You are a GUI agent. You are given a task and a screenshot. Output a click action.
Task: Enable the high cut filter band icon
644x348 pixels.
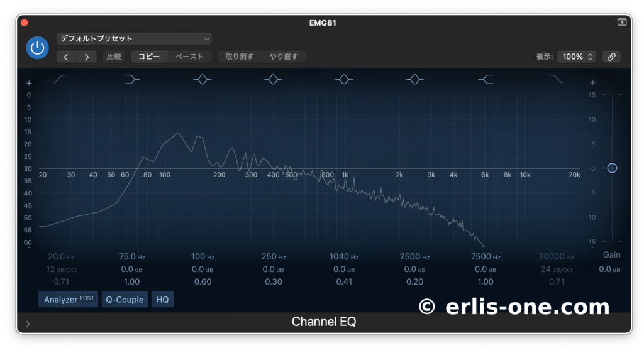556,79
